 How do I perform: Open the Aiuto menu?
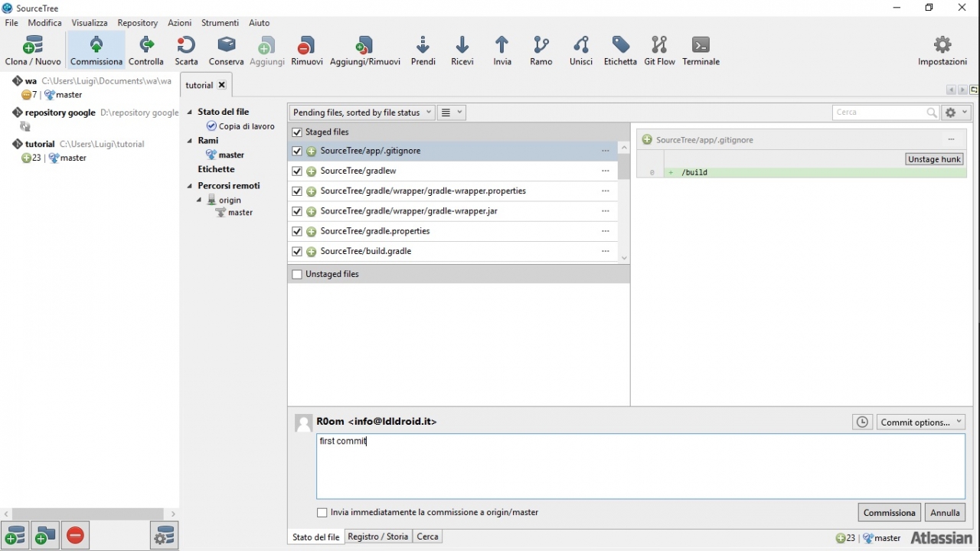[x=260, y=23]
